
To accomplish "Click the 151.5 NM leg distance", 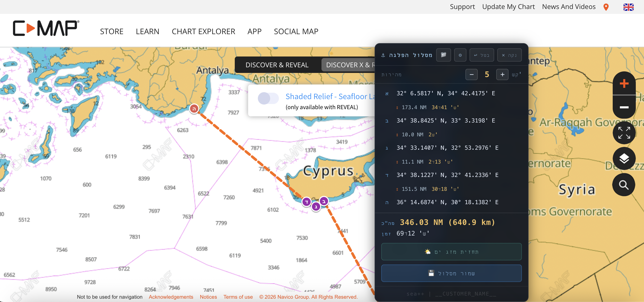I will pyautogui.click(x=414, y=189).
